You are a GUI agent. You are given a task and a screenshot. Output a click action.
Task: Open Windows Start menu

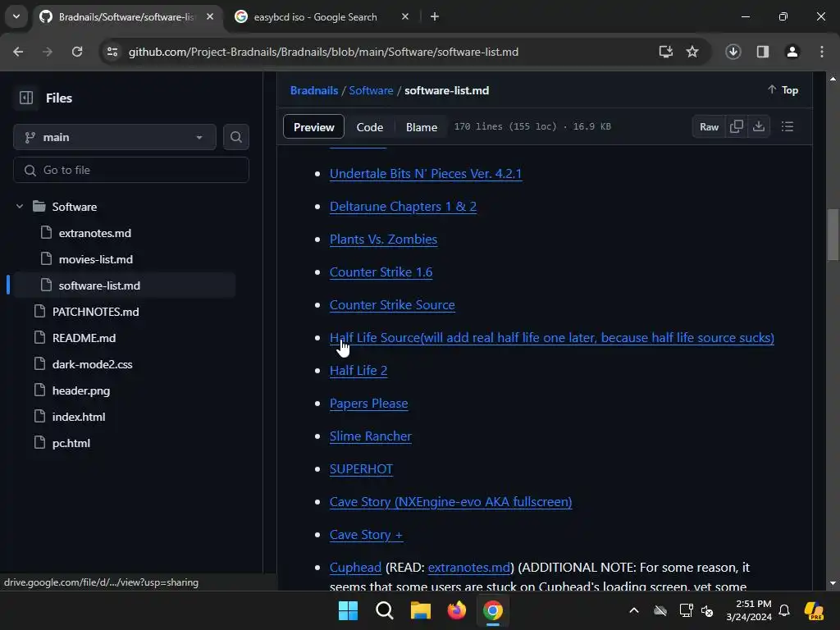[x=348, y=610]
